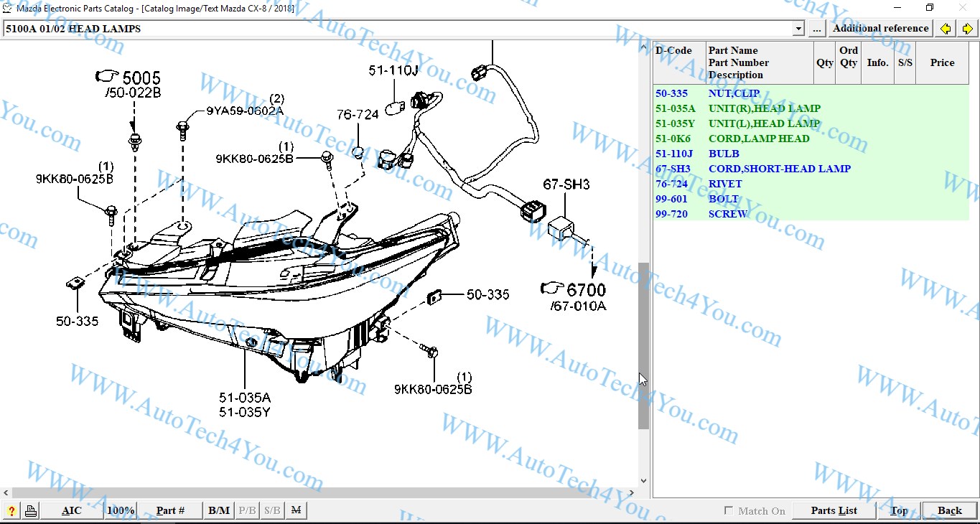The height and width of the screenshot is (524, 980).
Task: Click the B/M toolbar button
Action: point(219,510)
